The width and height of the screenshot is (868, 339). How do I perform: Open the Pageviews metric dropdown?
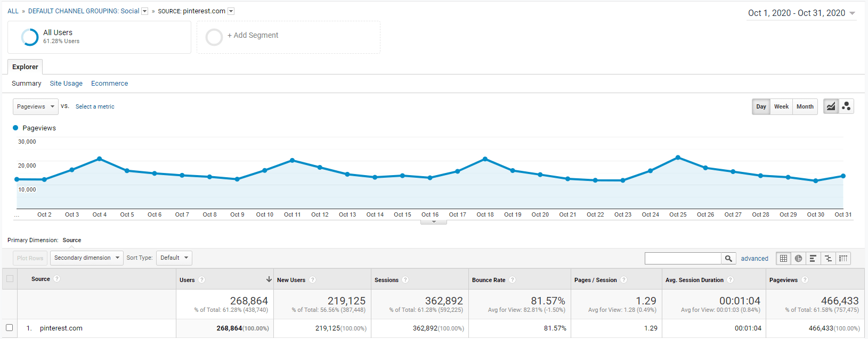[35, 106]
